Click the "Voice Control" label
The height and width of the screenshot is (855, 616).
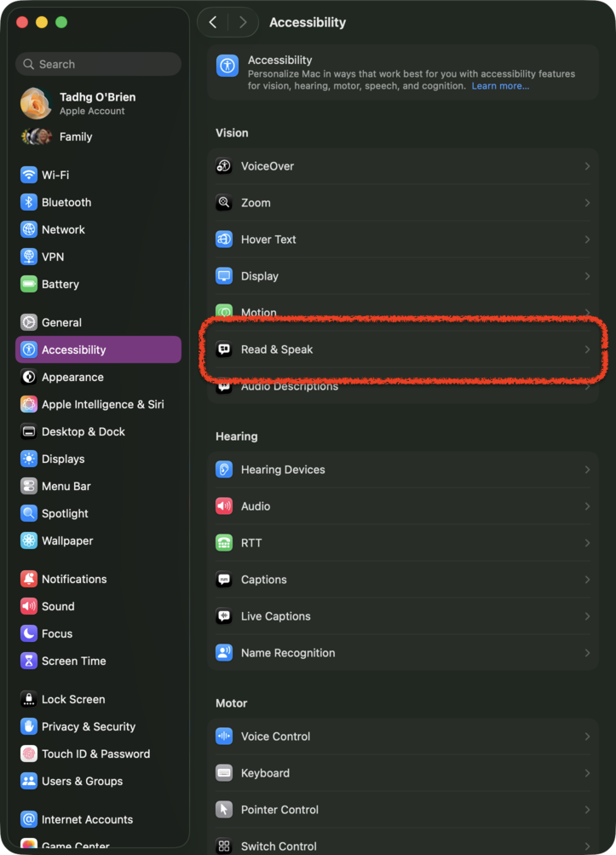coord(275,737)
